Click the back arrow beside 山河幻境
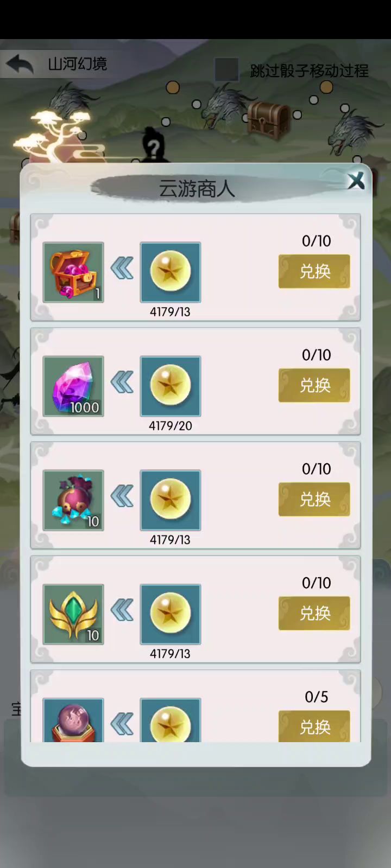 [20, 64]
